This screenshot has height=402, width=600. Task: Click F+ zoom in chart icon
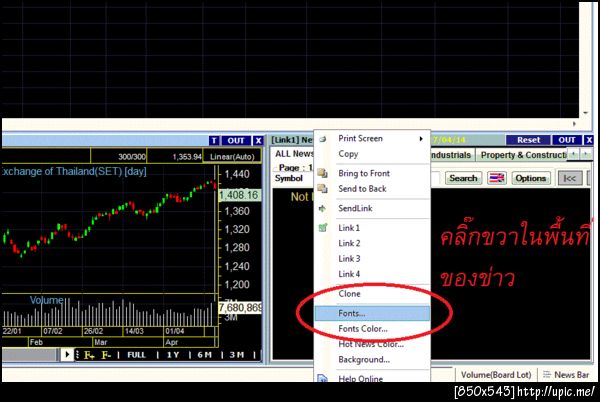89,355
